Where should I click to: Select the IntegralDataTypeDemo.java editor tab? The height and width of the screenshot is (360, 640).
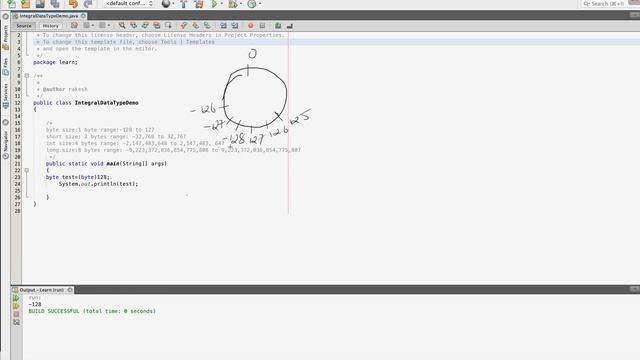point(49,16)
